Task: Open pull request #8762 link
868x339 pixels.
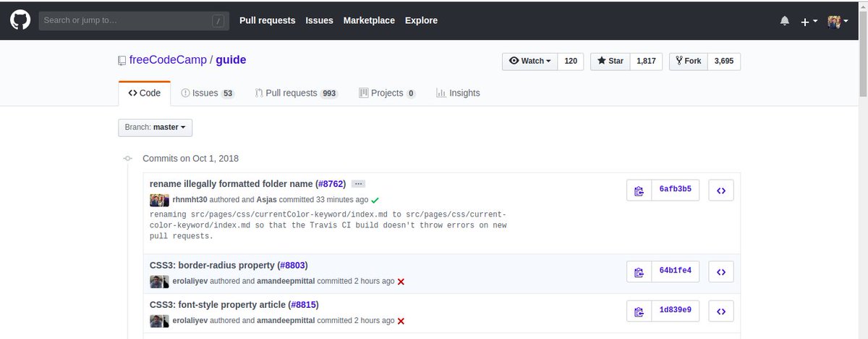Action: click(331, 184)
